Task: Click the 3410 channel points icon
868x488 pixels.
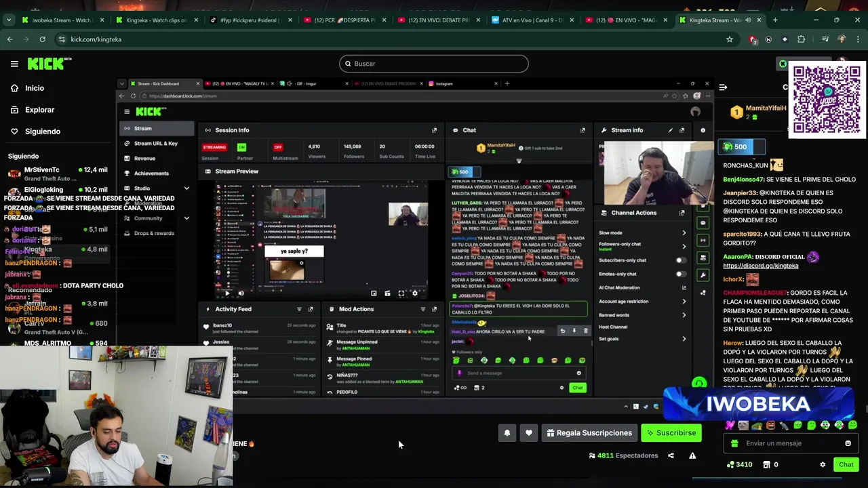Action: click(730, 465)
